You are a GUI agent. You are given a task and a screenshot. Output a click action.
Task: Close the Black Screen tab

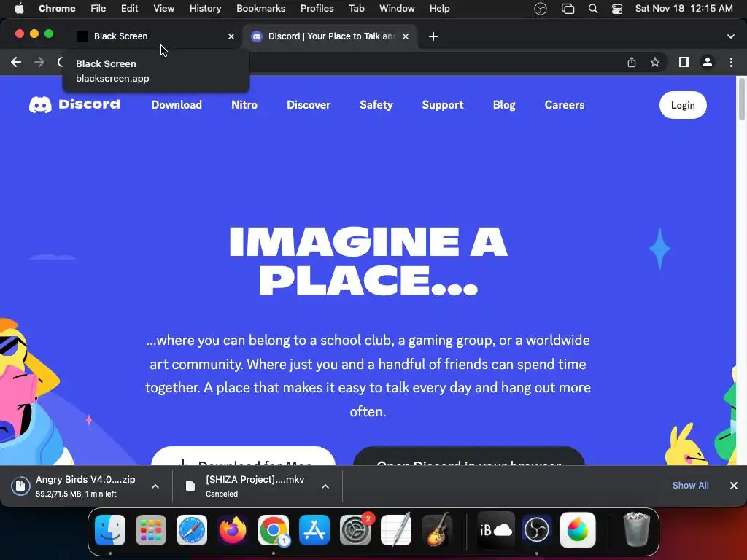[x=231, y=36]
